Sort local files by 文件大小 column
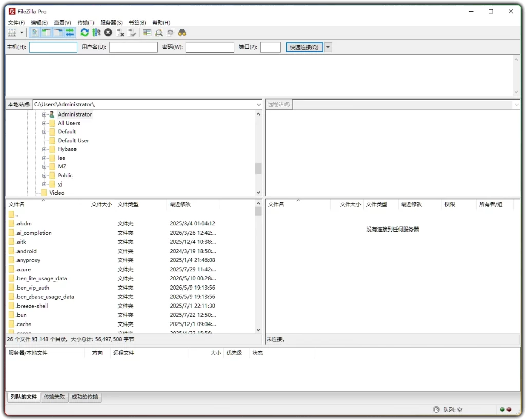The image size is (526, 420). [102, 204]
